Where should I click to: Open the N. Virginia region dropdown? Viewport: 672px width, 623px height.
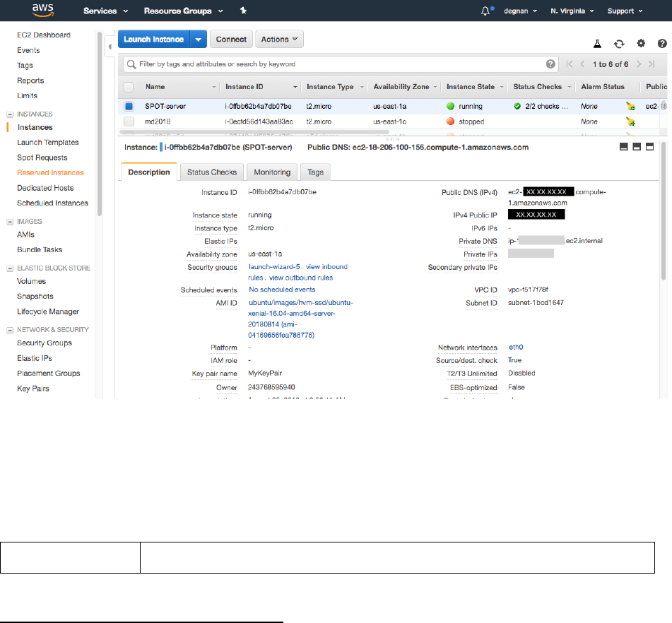click(x=572, y=11)
